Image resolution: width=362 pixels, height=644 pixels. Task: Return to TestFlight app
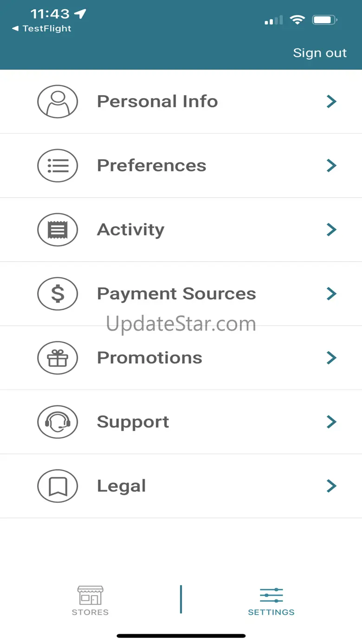pyautogui.click(x=42, y=29)
